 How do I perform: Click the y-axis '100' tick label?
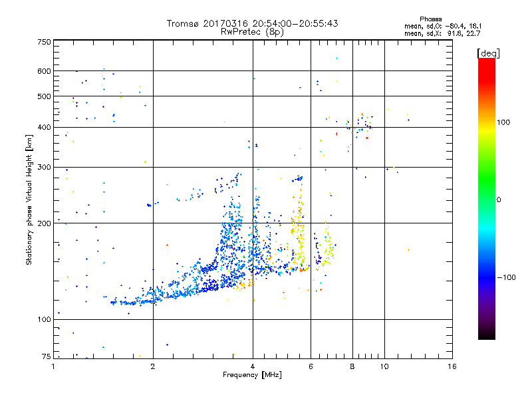(45, 320)
